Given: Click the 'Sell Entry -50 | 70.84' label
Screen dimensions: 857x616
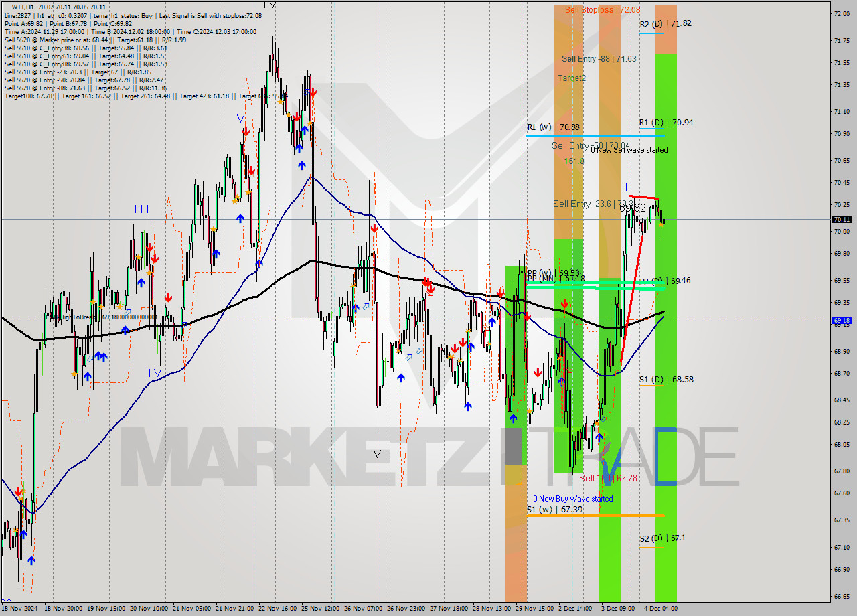Looking at the screenshot, I should tap(591, 145).
